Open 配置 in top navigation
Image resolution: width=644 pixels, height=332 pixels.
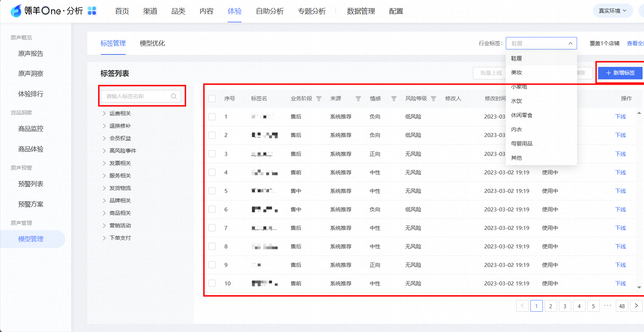pyautogui.click(x=396, y=11)
